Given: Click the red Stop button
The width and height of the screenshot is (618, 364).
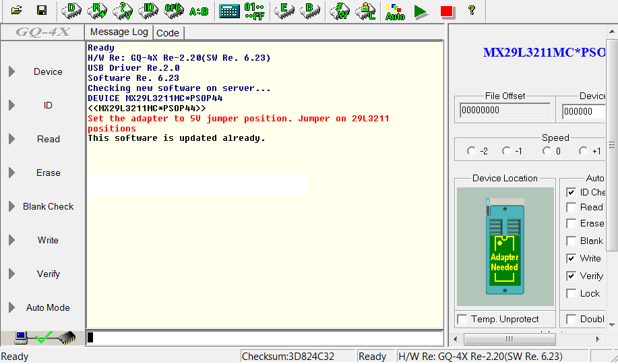Looking at the screenshot, I should click(x=447, y=11).
